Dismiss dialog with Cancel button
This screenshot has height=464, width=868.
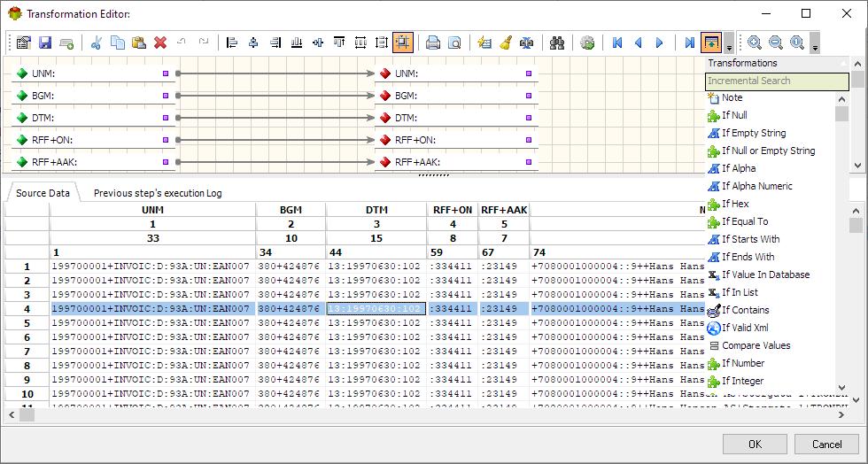click(826, 444)
